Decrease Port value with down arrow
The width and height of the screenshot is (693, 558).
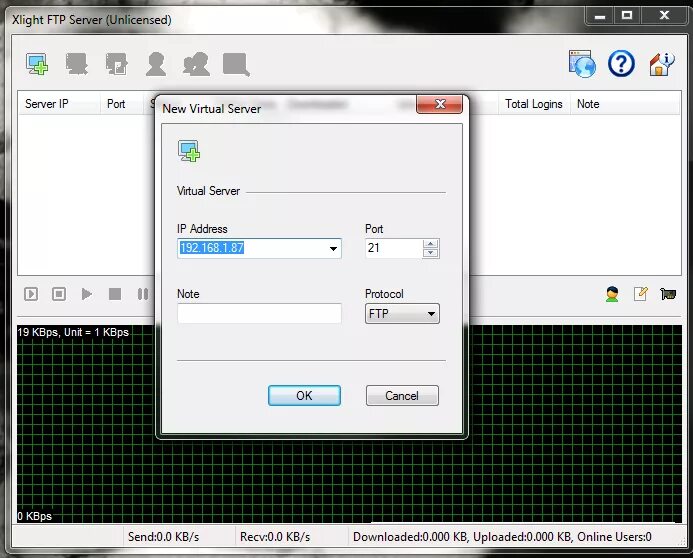[430, 253]
